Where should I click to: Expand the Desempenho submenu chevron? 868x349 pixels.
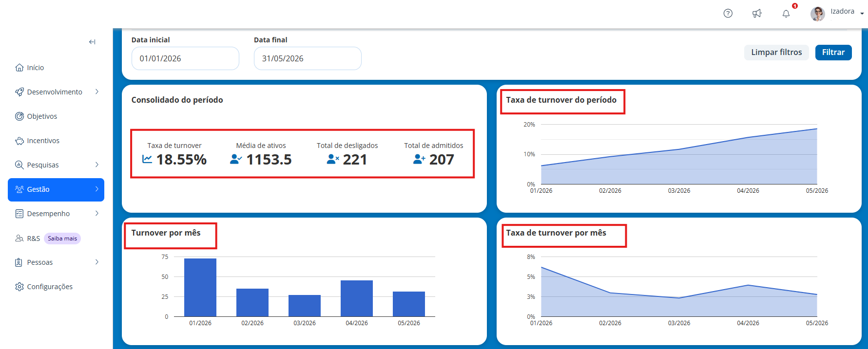[97, 213]
